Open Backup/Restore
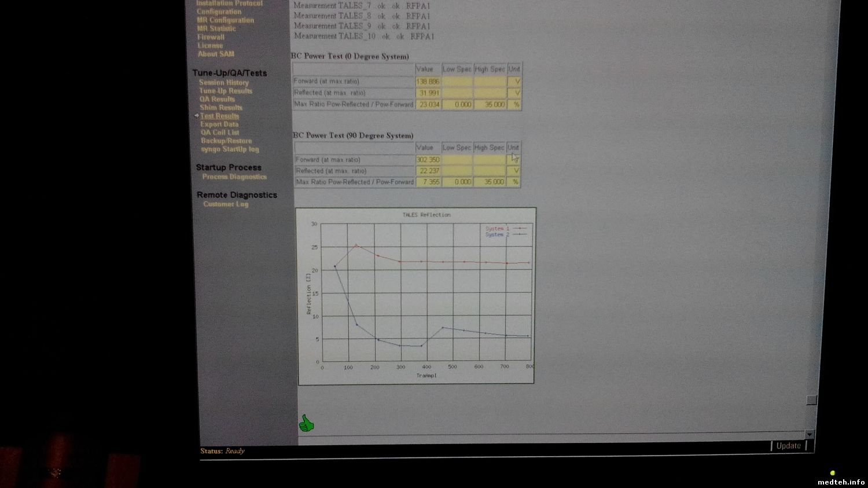This screenshot has width=868, height=488. pos(226,141)
